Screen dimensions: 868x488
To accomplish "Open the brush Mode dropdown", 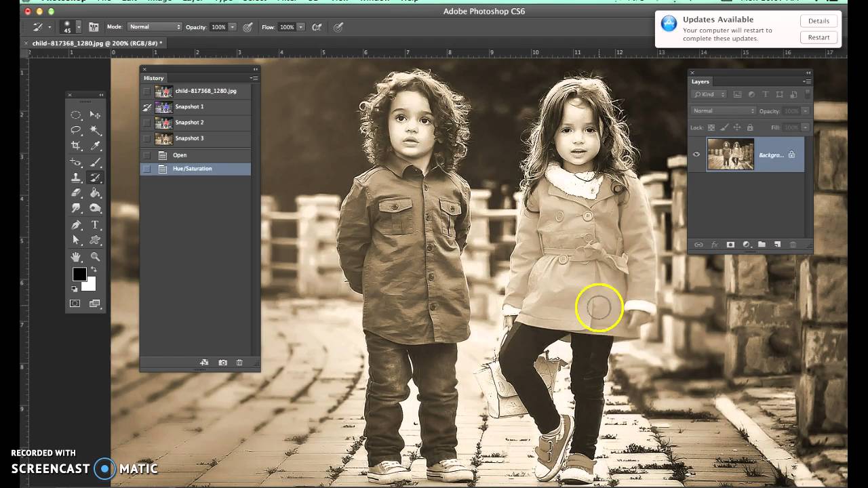I will click(155, 27).
